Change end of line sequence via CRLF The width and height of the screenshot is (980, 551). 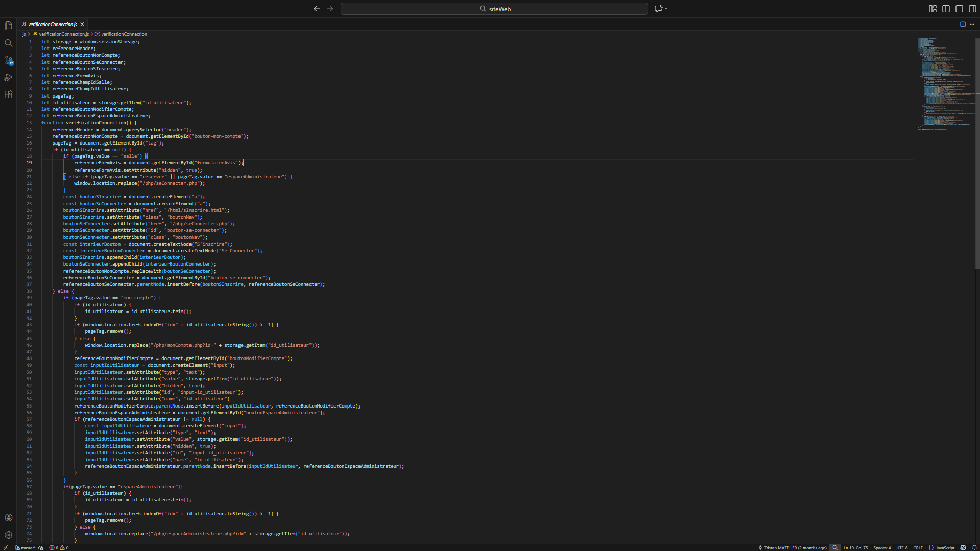coord(918,548)
